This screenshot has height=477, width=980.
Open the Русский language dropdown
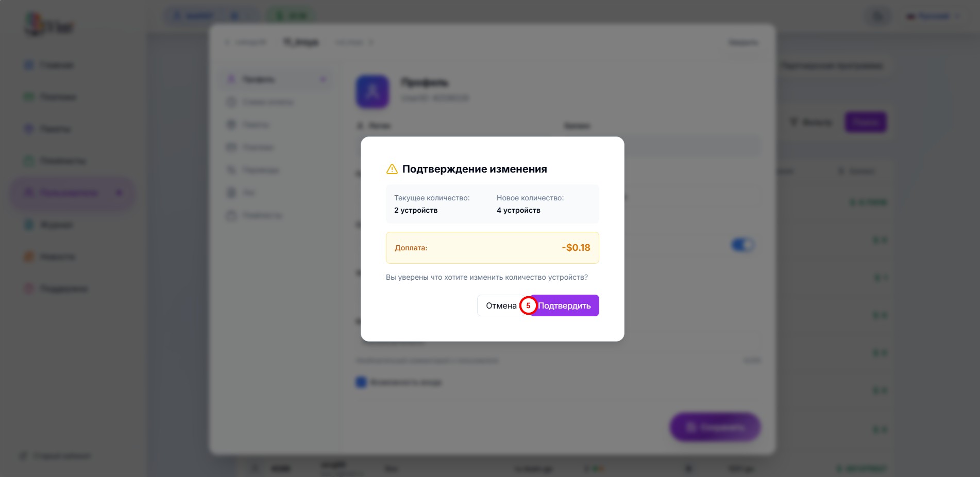934,16
